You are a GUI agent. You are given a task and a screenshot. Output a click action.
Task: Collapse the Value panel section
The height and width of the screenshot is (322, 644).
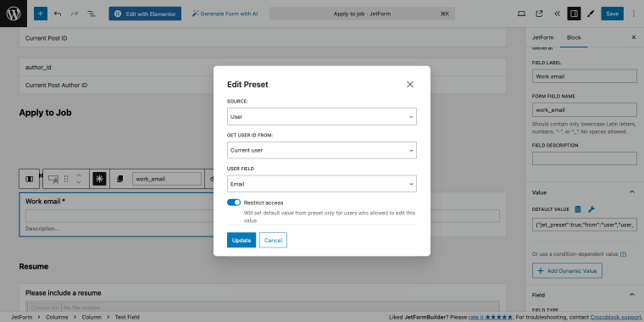tap(631, 192)
